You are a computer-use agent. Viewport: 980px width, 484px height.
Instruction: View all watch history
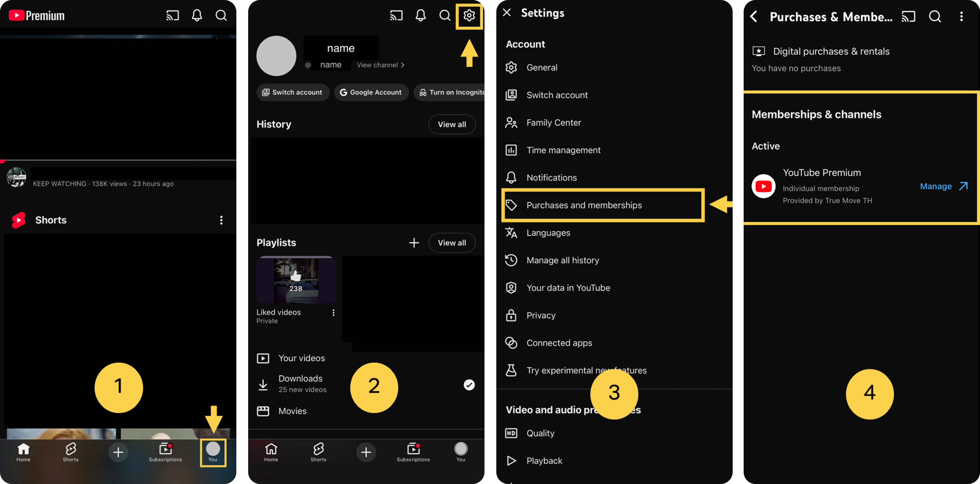coord(452,124)
